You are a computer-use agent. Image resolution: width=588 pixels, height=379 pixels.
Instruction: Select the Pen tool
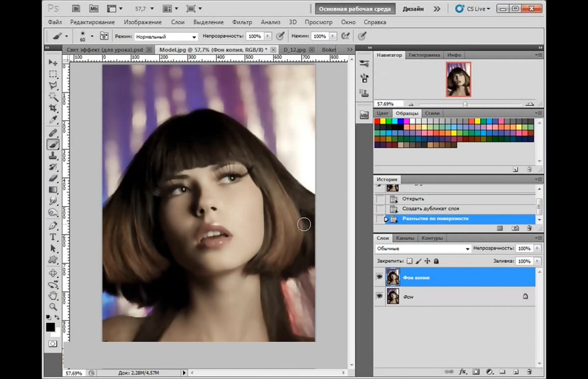53,226
